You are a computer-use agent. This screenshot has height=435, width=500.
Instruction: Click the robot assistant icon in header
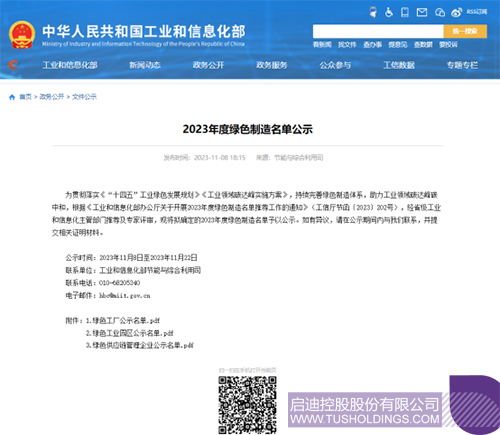pos(373,12)
